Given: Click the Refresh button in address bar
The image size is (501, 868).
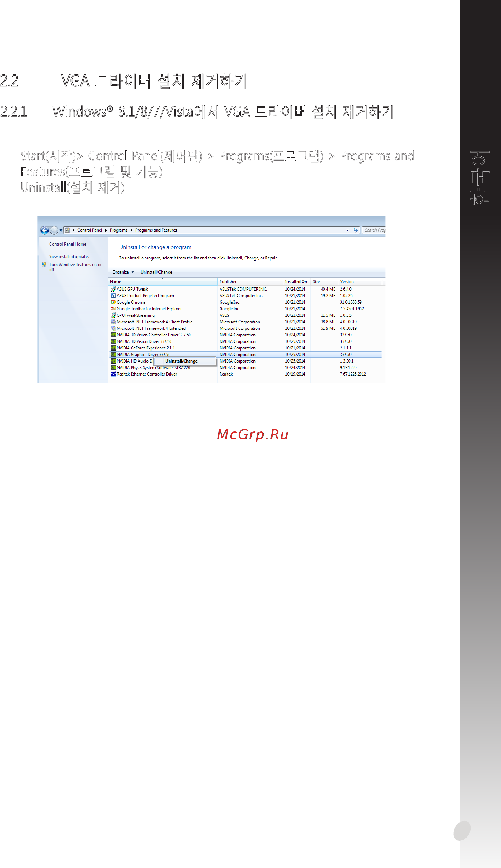Looking at the screenshot, I should [356, 230].
